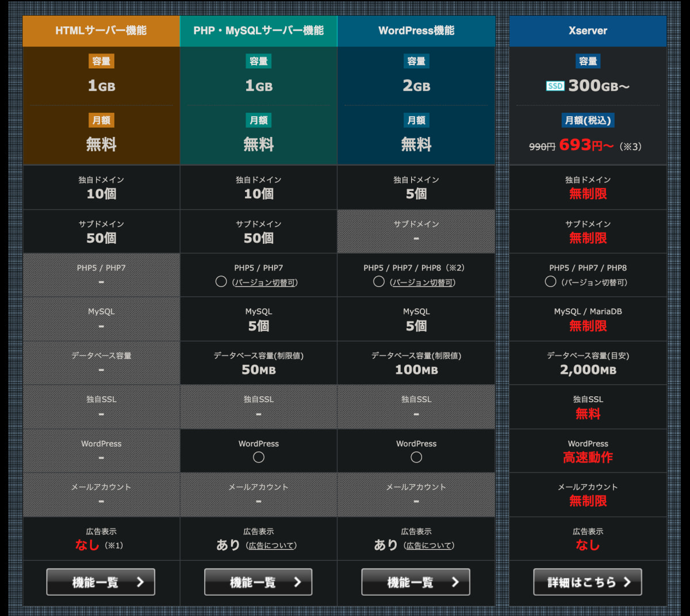Follow 広告について link in PHP・MySQL column
This screenshot has height=616, width=690.
[272, 545]
